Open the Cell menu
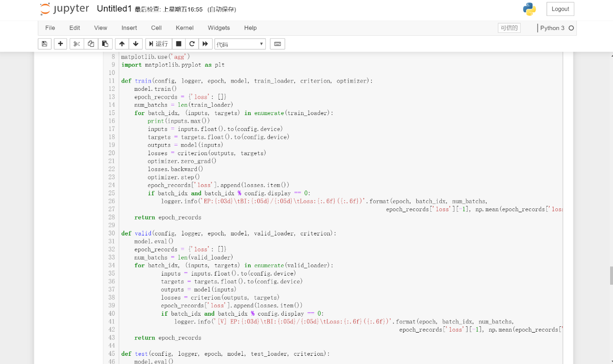 click(156, 28)
